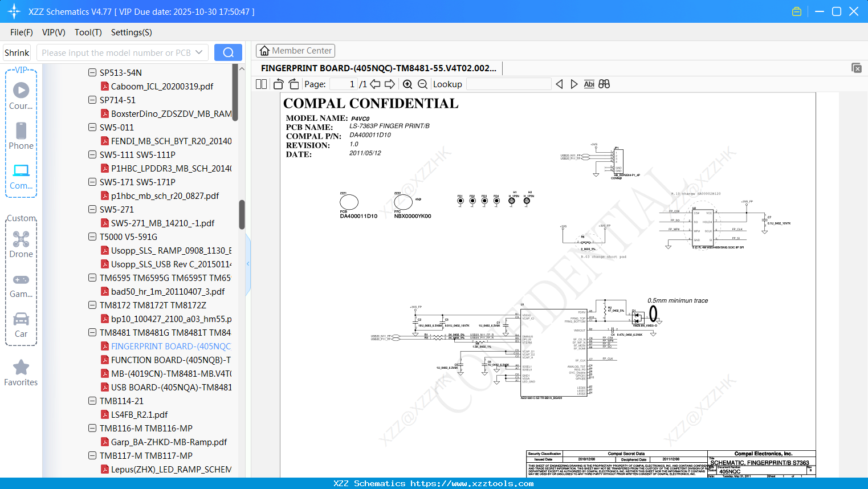Click the Shrink button
Image resolution: width=868 pixels, height=489 pixels.
17,52
